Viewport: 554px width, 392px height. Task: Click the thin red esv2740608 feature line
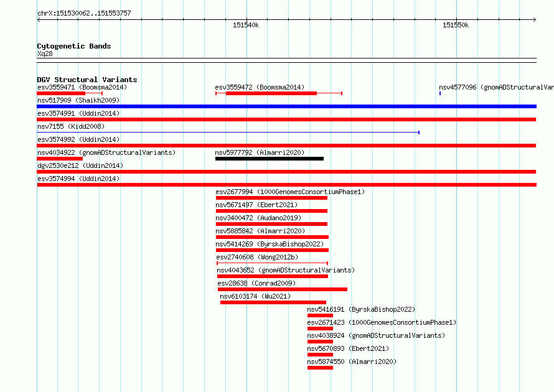coord(273,263)
